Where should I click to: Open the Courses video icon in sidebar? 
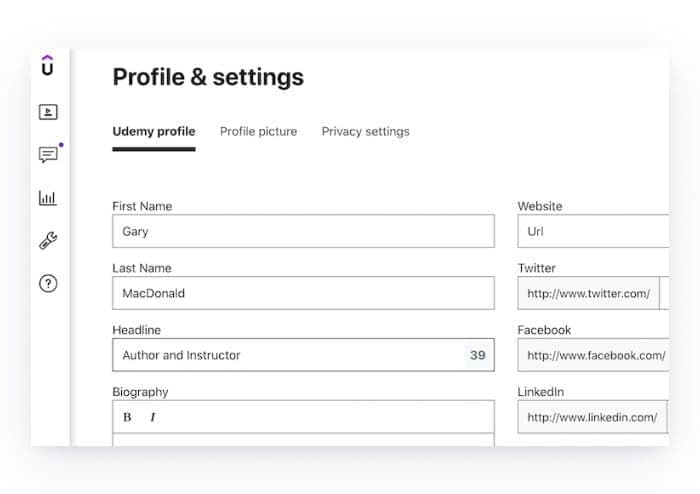[x=48, y=112]
